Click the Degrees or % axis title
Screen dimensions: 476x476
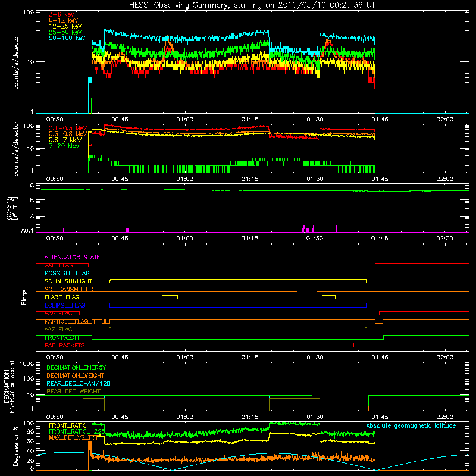coord(16,446)
